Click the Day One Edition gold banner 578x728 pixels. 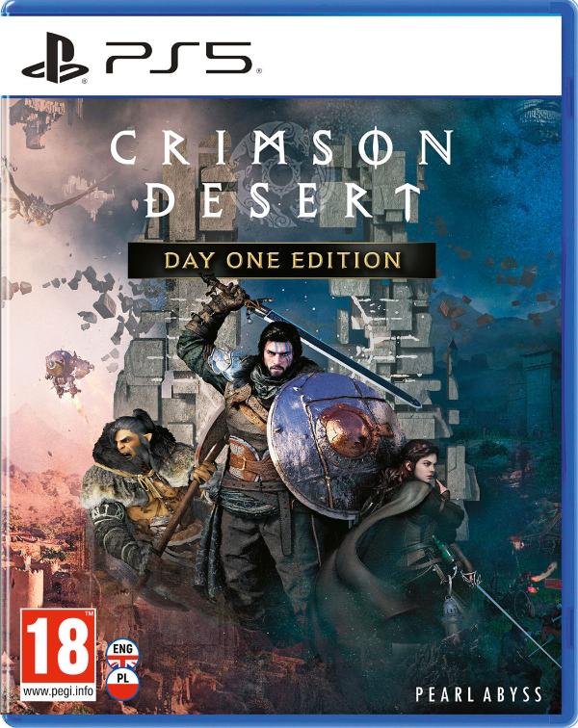click(282, 260)
